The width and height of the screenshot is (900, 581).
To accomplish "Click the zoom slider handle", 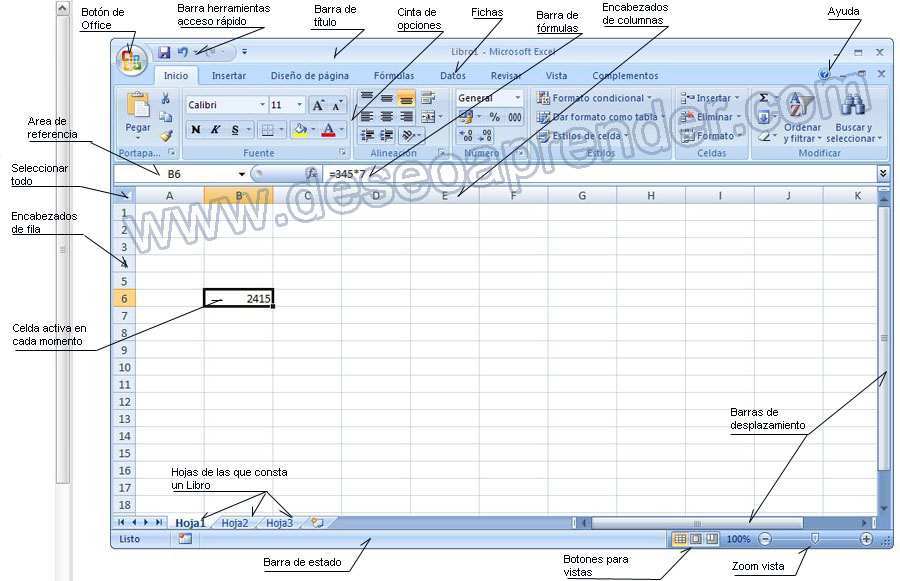I will coord(815,539).
